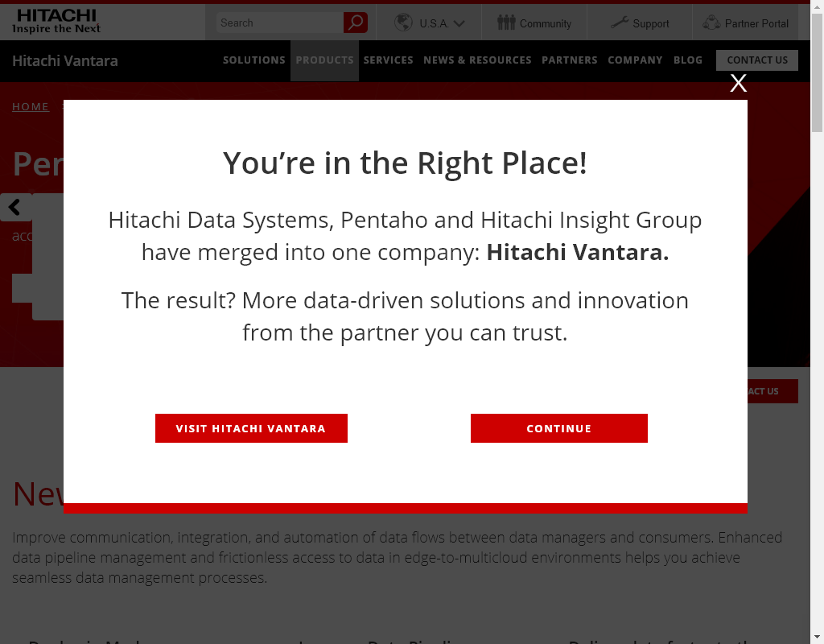Click the Partner Portal icon

tap(711, 23)
